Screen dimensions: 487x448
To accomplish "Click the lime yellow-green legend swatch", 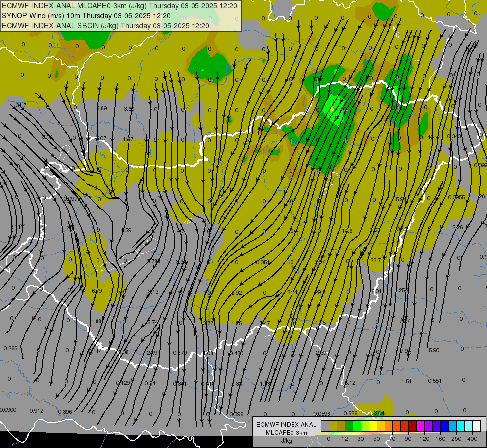I will (x=365, y=426).
